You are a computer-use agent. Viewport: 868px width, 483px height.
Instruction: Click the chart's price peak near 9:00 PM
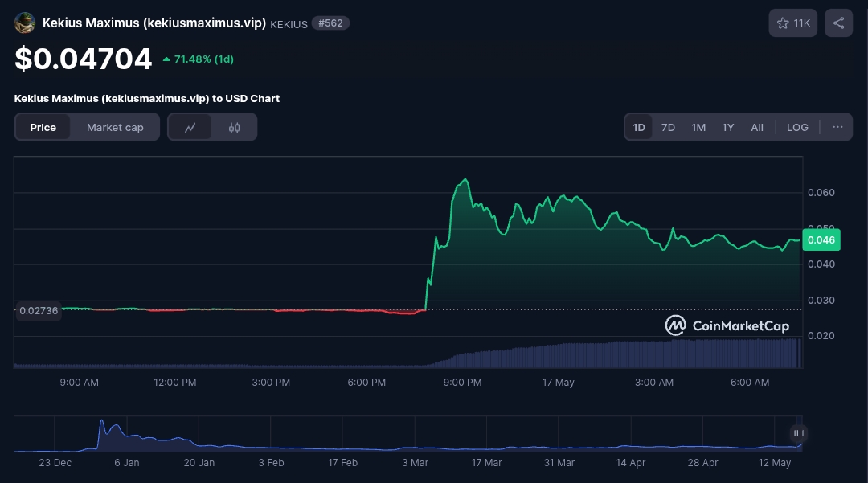click(x=465, y=180)
